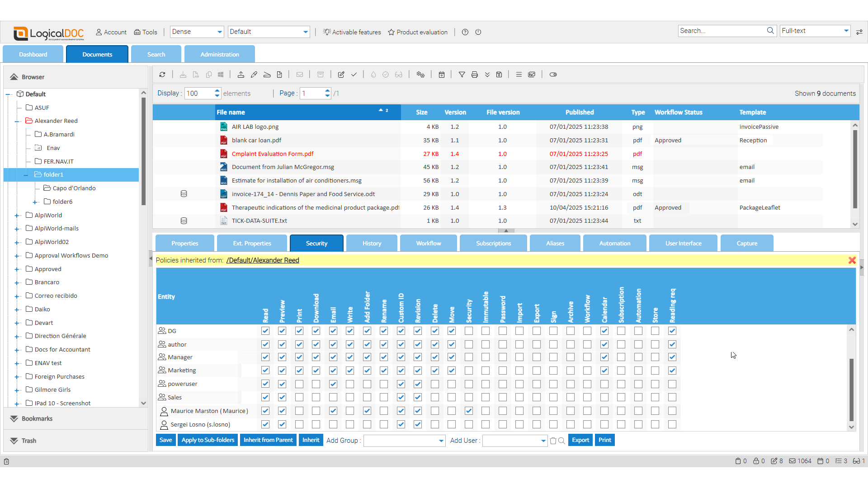Screen dimensions: 868x488
Task: Open the unread messages icon in the status bar
Action: 792,461
